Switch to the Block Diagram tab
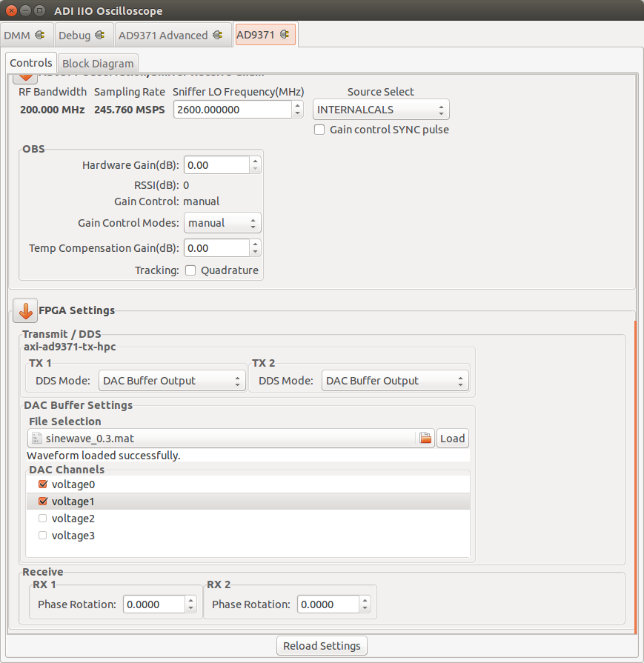This screenshot has height=663, width=644. [97, 63]
